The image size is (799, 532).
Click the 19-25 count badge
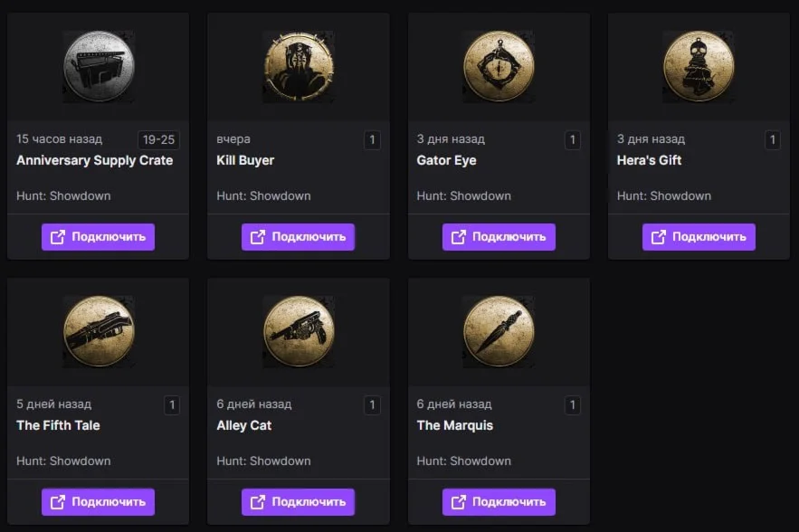coord(158,140)
